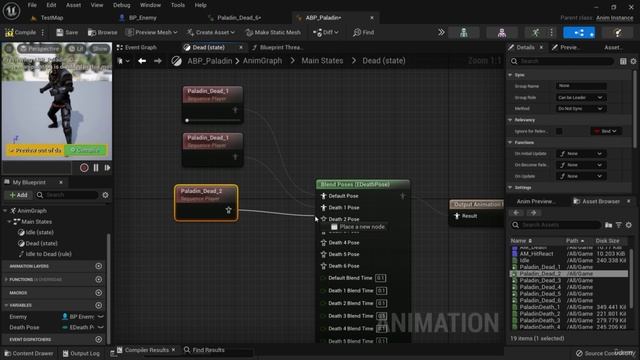Open Preview Mesh dropdown
The height and width of the screenshot is (360, 640).
(151, 32)
